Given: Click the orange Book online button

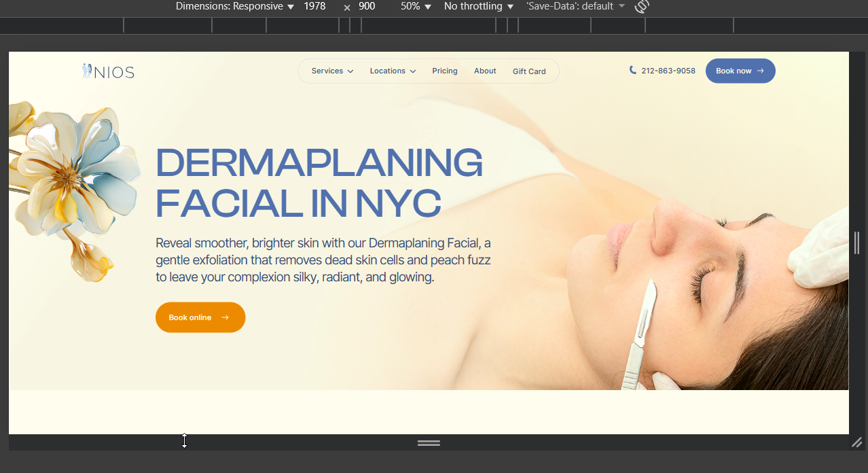Looking at the screenshot, I should 200,317.
